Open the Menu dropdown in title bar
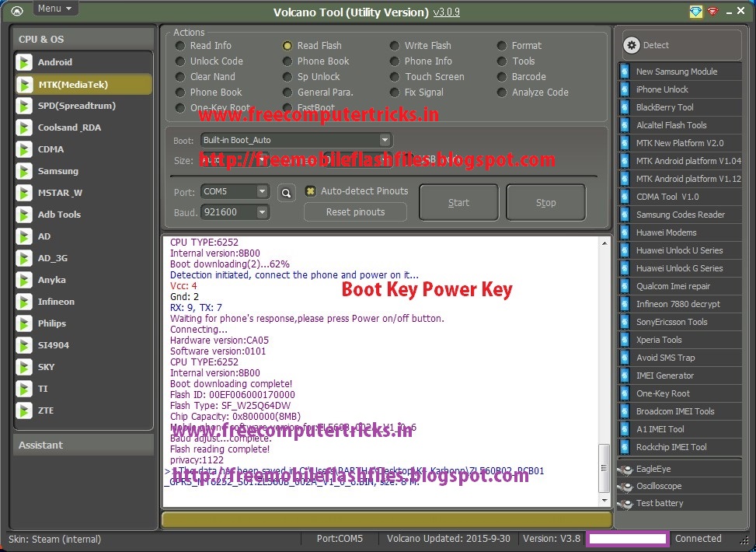756x552 pixels. coord(55,9)
